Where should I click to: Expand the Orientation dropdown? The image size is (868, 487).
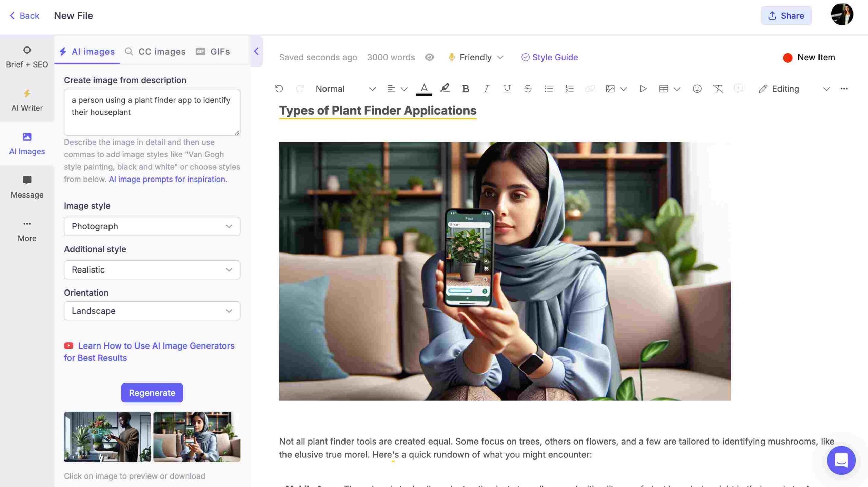(152, 310)
